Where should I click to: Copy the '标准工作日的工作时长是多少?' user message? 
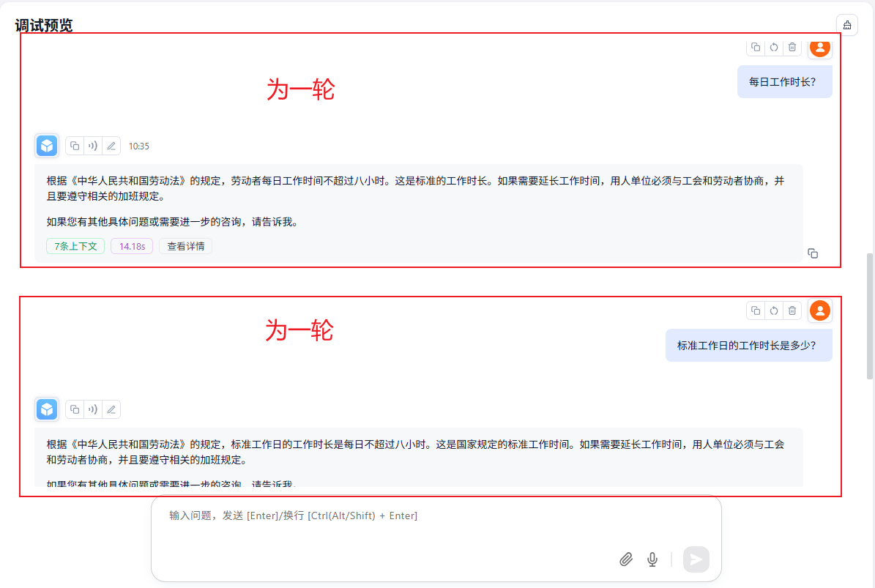coord(756,310)
